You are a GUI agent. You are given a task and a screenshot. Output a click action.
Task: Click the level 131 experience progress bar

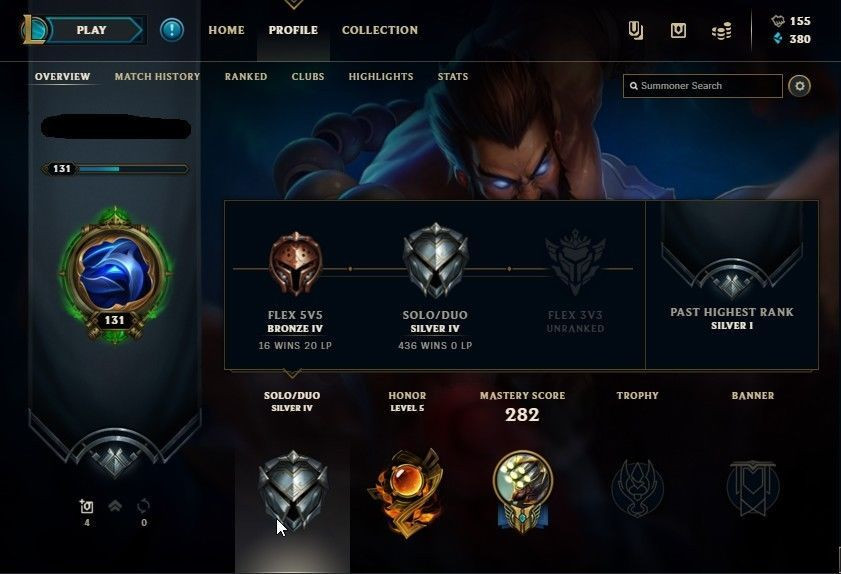tap(115, 169)
